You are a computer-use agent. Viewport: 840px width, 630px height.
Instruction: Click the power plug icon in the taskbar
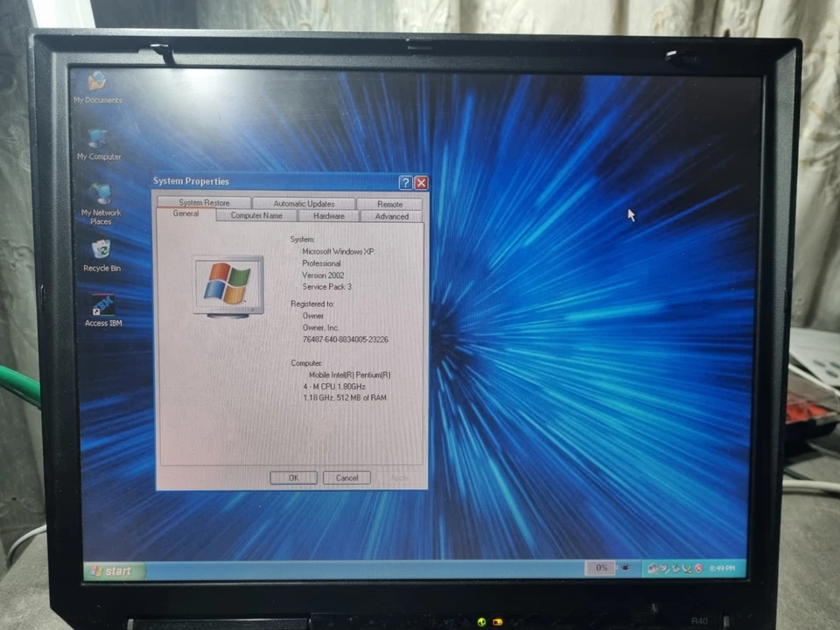coord(626,568)
